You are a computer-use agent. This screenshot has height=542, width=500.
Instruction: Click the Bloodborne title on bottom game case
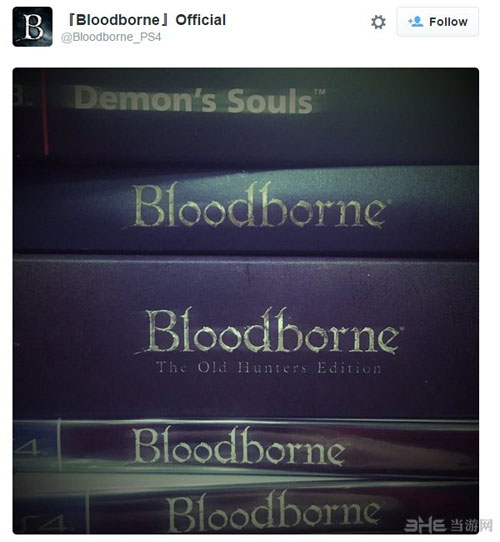coord(273,511)
